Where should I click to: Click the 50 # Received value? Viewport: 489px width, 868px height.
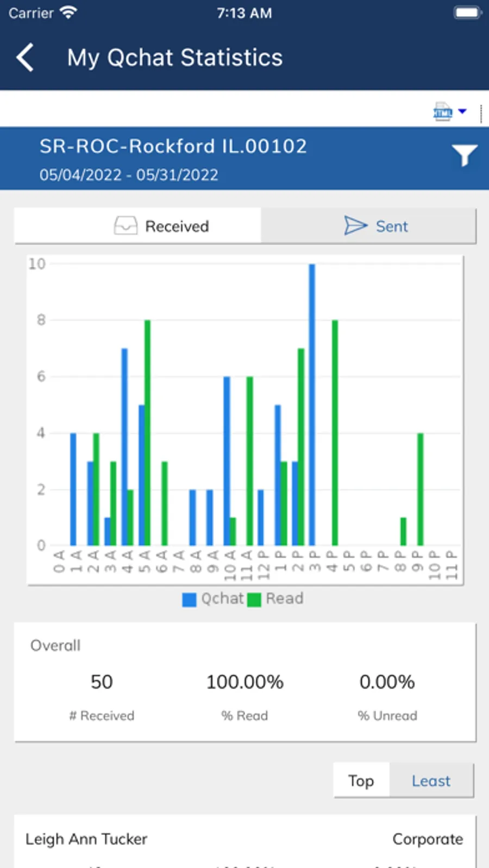coord(102,682)
